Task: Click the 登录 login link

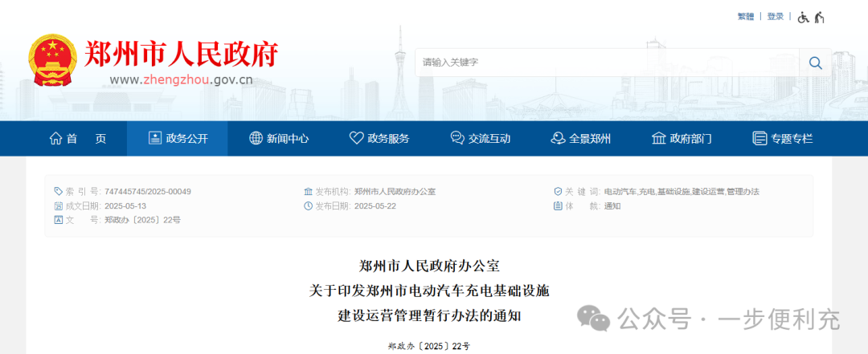Action: pyautogui.click(x=775, y=17)
